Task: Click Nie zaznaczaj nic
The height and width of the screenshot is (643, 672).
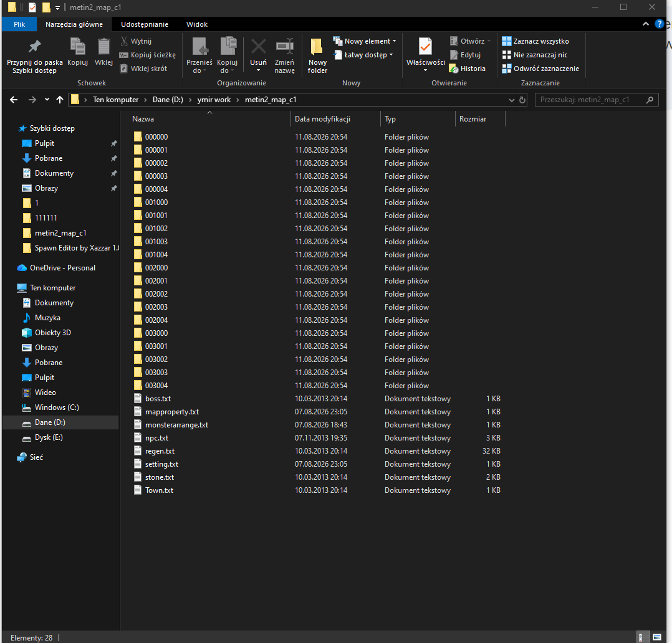Action: 535,55
